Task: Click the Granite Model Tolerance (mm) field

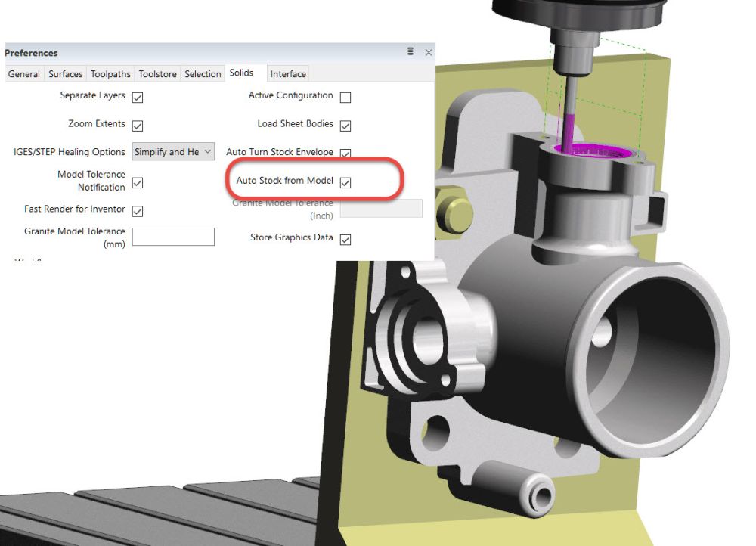Action: click(173, 237)
